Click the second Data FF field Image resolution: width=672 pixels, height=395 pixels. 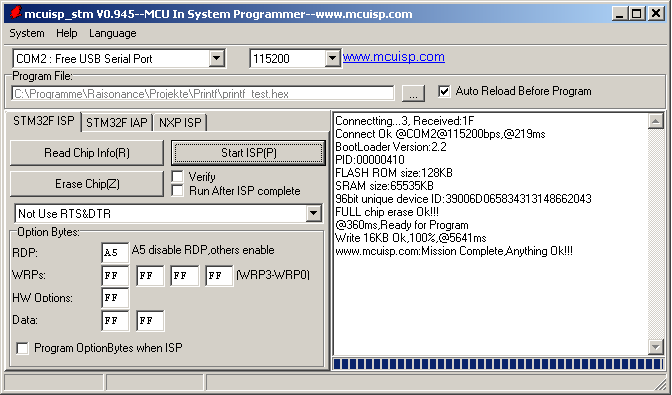pos(150,320)
